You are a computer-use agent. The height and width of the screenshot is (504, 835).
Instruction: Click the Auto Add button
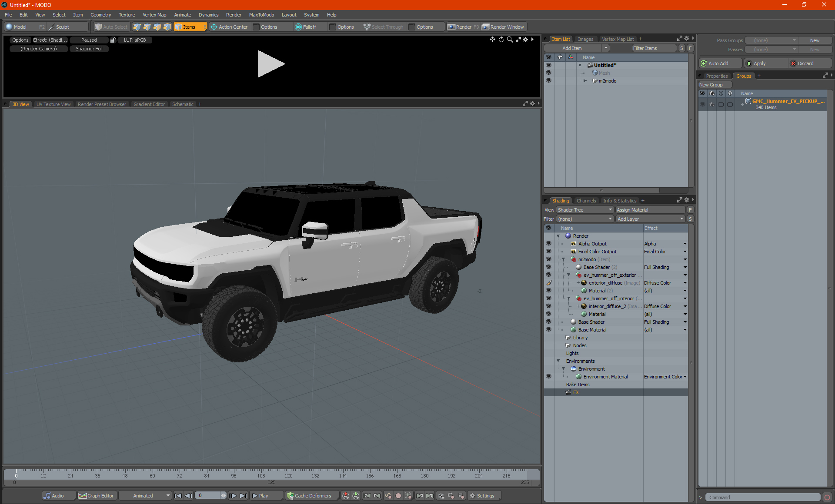pos(720,63)
